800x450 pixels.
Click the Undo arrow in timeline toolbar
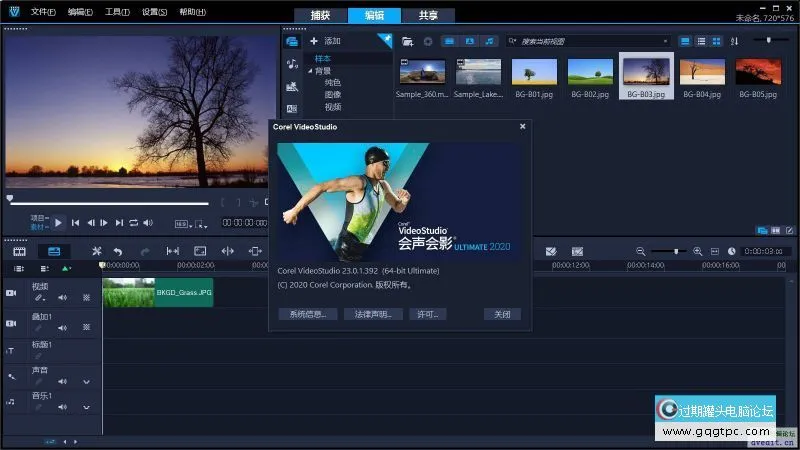pyautogui.click(x=118, y=251)
